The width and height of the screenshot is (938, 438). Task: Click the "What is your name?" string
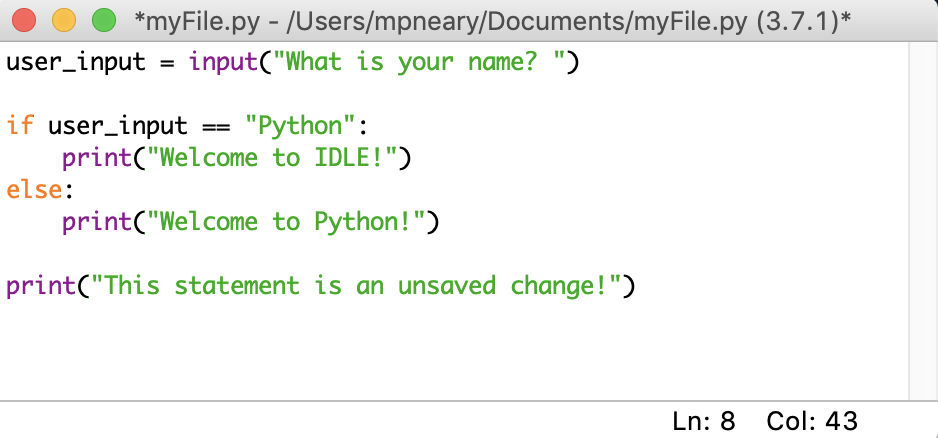tap(425, 63)
